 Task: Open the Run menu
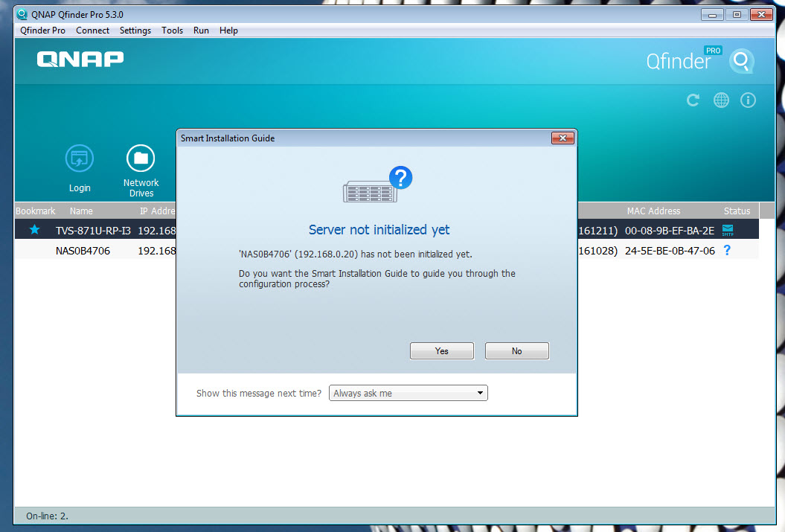coord(201,31)
